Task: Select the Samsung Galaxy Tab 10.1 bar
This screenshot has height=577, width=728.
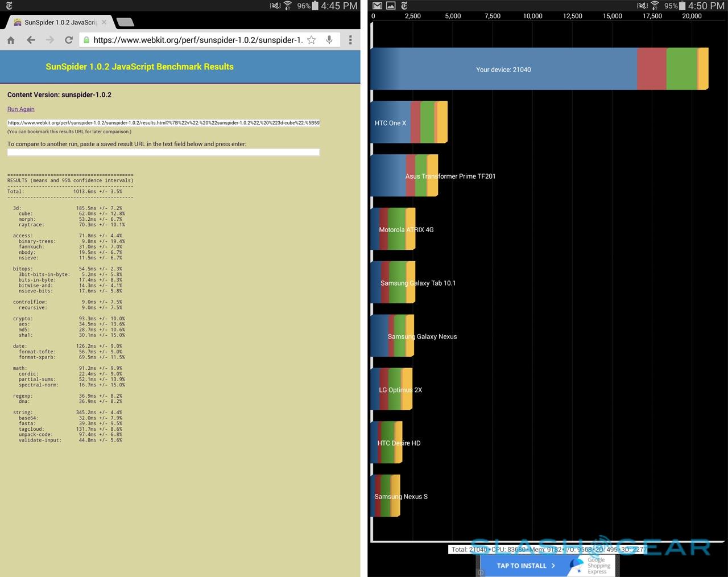Action: click(x=394, y=283)
